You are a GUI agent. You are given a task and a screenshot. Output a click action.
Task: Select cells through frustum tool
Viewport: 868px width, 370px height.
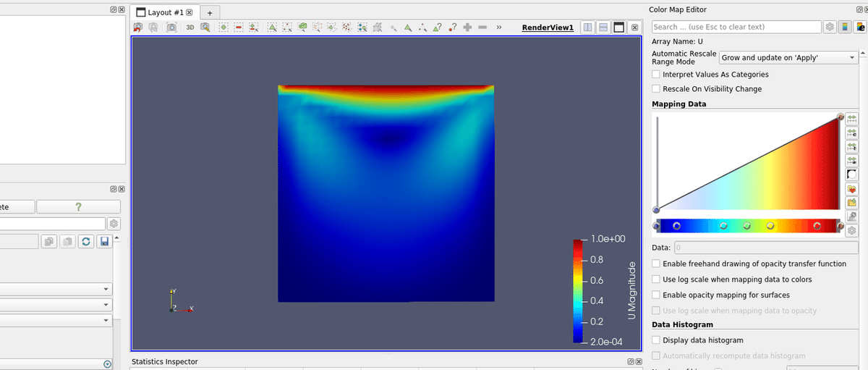(x=302, y=27)
